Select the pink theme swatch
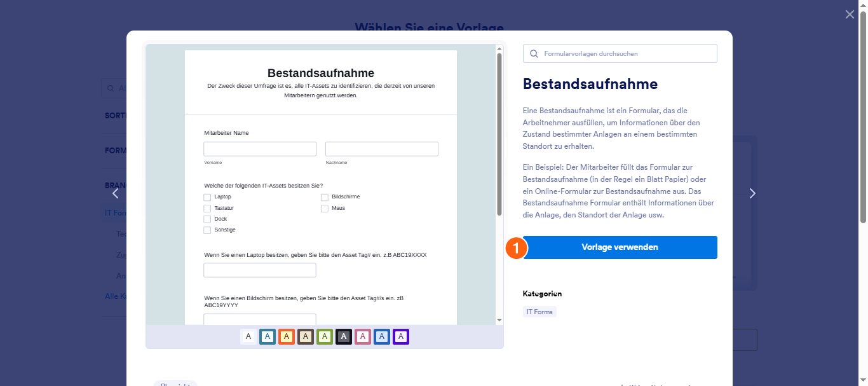The width and height of the screenshot is (868, 386). (363, 336)
